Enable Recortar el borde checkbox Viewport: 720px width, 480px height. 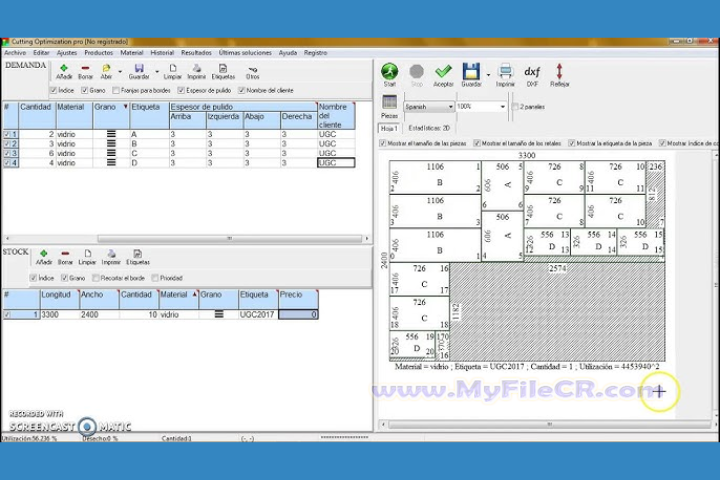point(96,278)
